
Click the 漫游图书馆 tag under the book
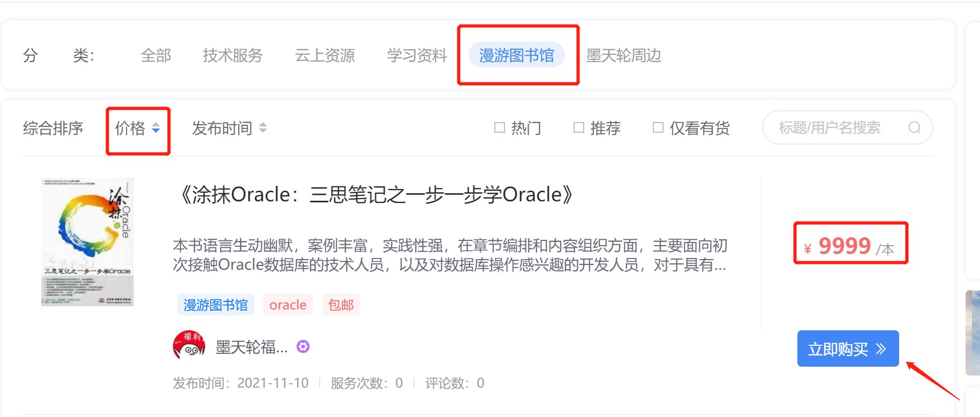(216, 305)
